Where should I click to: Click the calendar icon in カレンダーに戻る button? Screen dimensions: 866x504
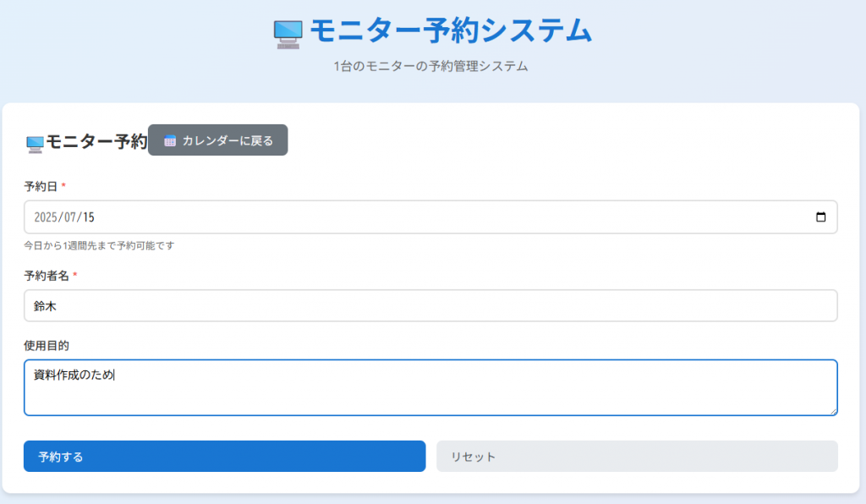pos(169,140)
